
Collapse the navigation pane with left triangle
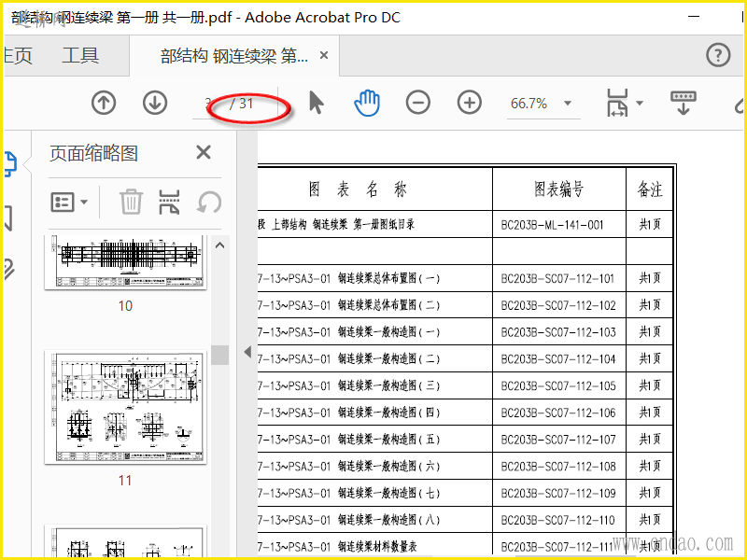click(x=247, y=352)
